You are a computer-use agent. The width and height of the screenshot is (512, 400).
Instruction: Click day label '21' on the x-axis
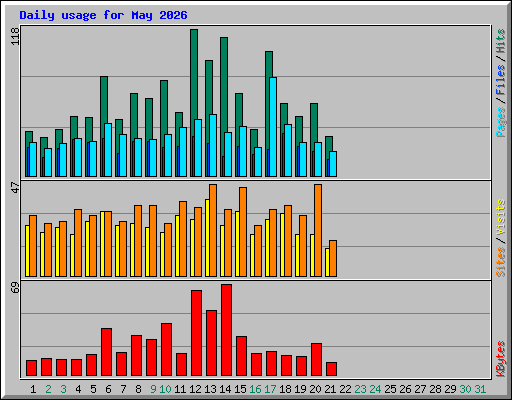point(330,389)
